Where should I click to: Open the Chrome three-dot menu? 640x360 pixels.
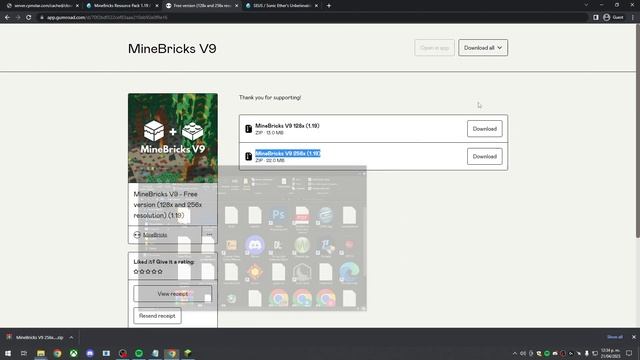(x=633, y=17)
